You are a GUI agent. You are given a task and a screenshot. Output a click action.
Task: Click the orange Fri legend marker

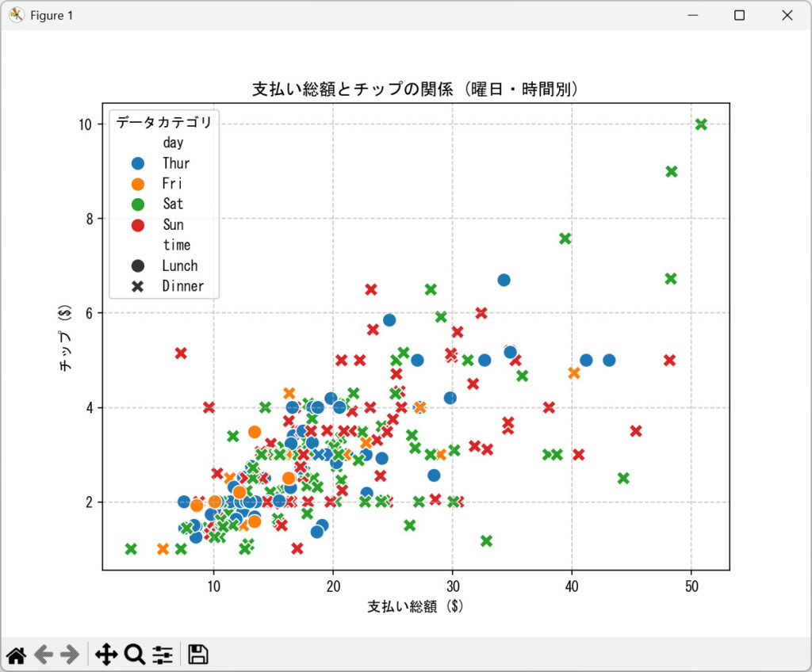[137, 184]
